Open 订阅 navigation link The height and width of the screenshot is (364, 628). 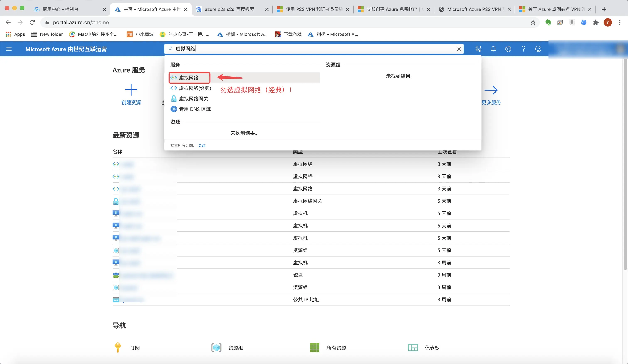tap(135, 348)
